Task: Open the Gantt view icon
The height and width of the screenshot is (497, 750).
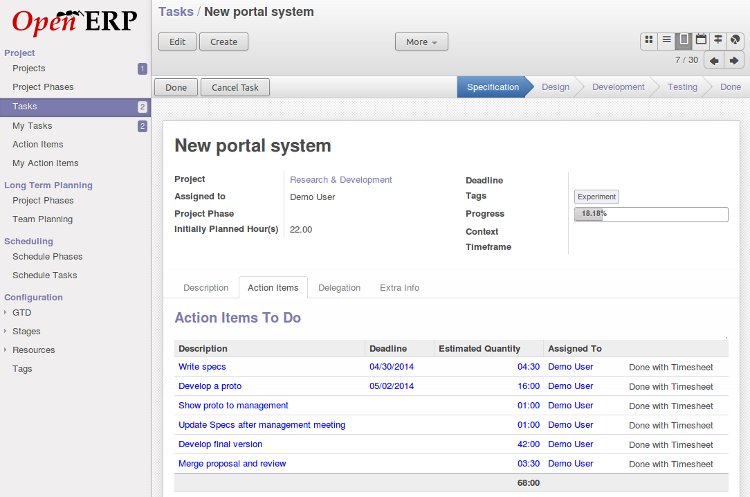Action: click(718, 40)
